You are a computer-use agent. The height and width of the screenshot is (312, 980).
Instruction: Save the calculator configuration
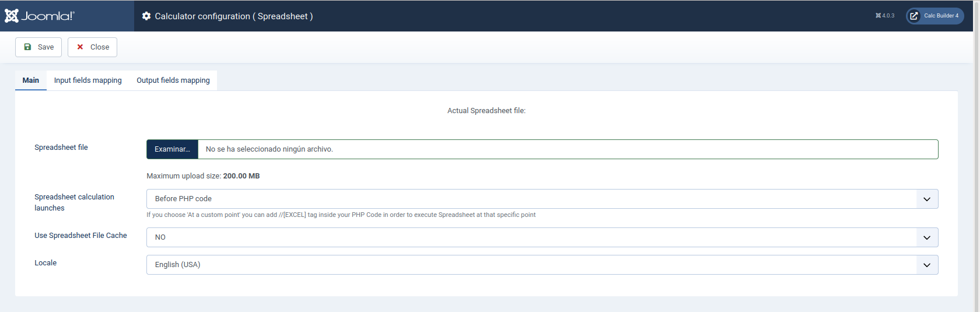tap(38, 47)
